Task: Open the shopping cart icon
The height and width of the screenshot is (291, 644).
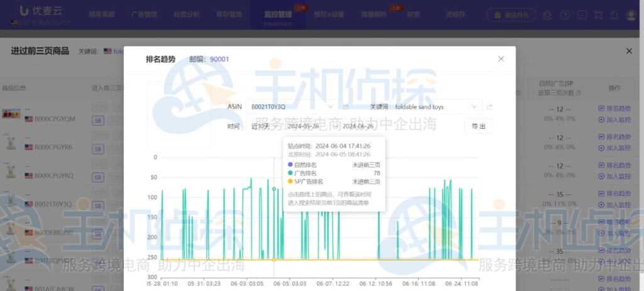Action: (598, 15)
